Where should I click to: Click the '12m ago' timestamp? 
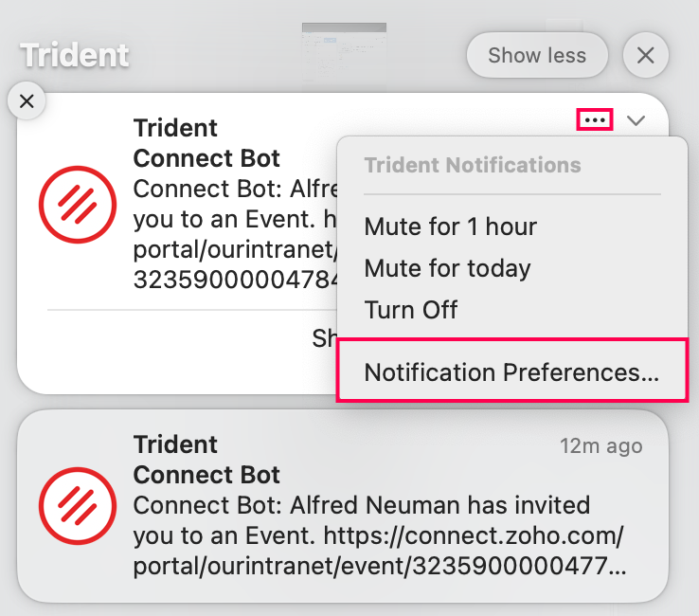600,445
